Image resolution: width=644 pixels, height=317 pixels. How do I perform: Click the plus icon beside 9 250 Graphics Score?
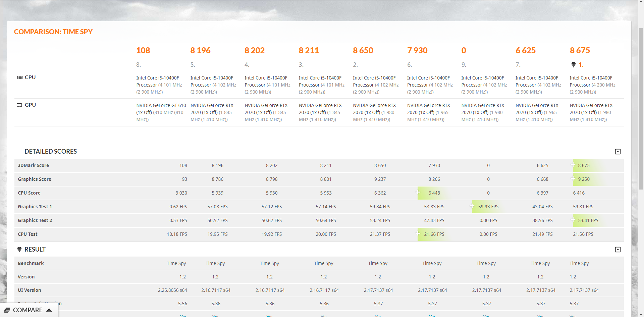point(573,178)
